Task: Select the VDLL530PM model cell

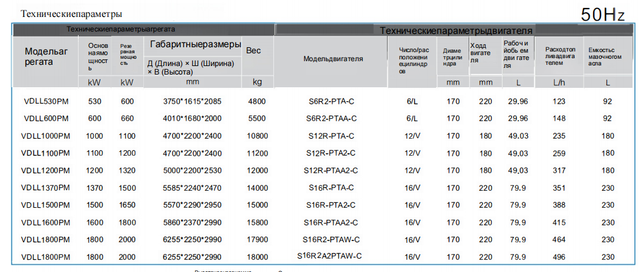Action: tap(46, 101)
